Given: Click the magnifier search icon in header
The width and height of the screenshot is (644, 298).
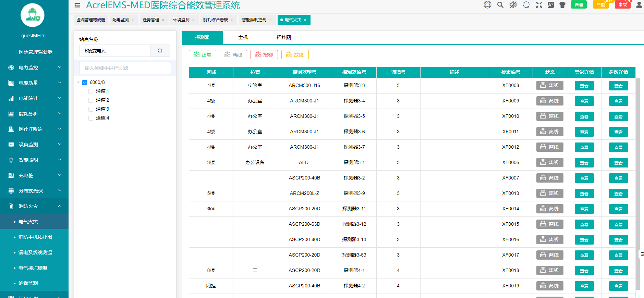Looking at the screenshot, I should point(500,5).
